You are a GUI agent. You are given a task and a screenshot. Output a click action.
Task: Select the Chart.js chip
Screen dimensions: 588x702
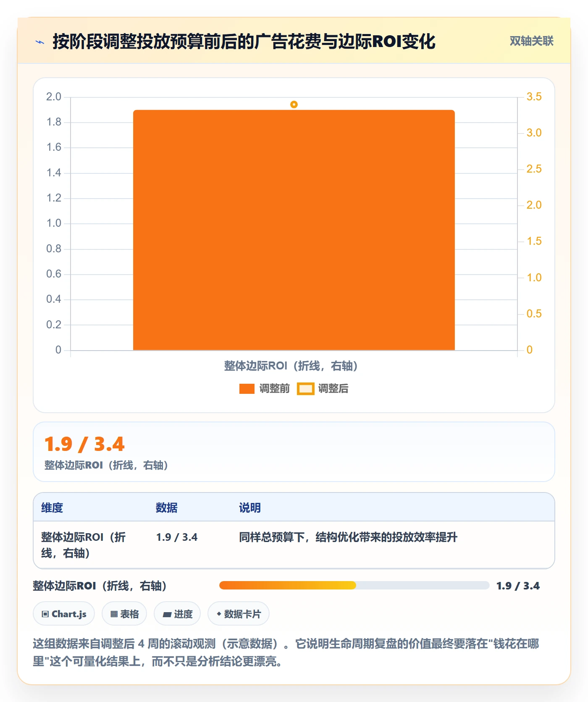coord(64,614)
